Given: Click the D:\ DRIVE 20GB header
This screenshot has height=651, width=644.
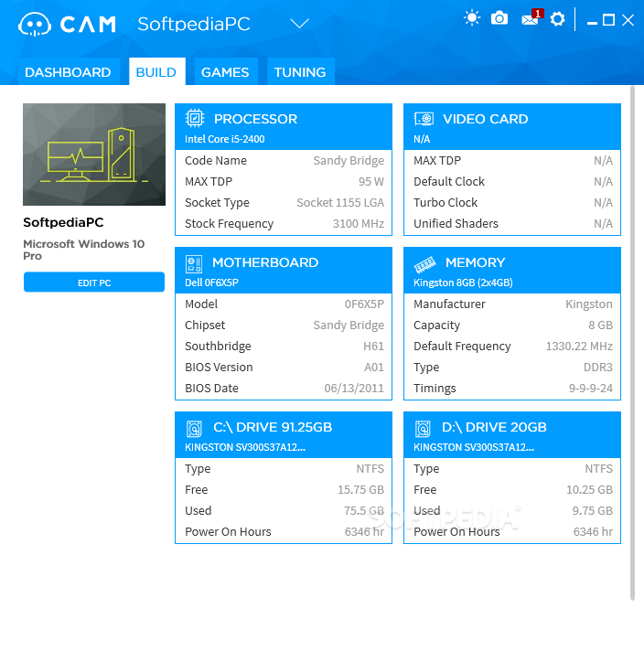Looking at the screenshot, I should click(512, 434).
